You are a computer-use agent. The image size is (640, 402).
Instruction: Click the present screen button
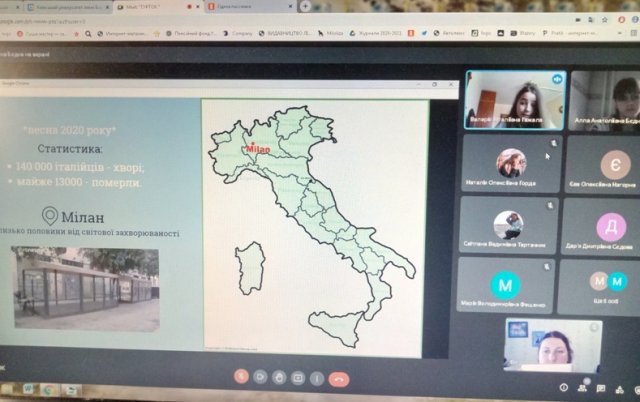298,378
